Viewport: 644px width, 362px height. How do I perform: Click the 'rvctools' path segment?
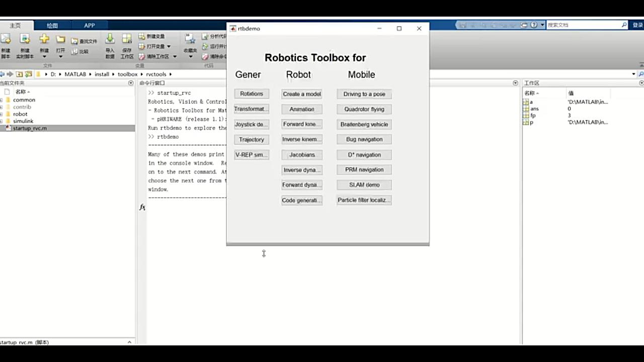coord(156,74)
